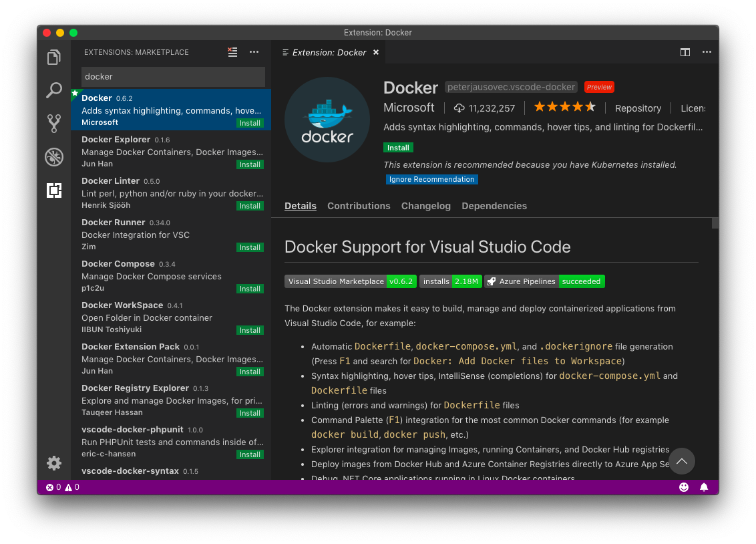The width and height of the screenshot is (756, 544).
Task: Split the editor with the layout icon
Action: point(685,52)
